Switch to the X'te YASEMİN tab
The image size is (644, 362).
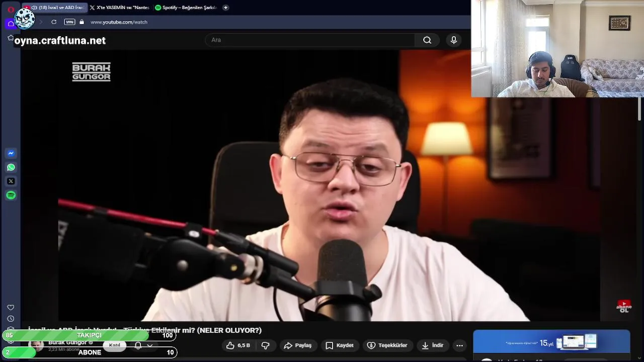(119, 8)
